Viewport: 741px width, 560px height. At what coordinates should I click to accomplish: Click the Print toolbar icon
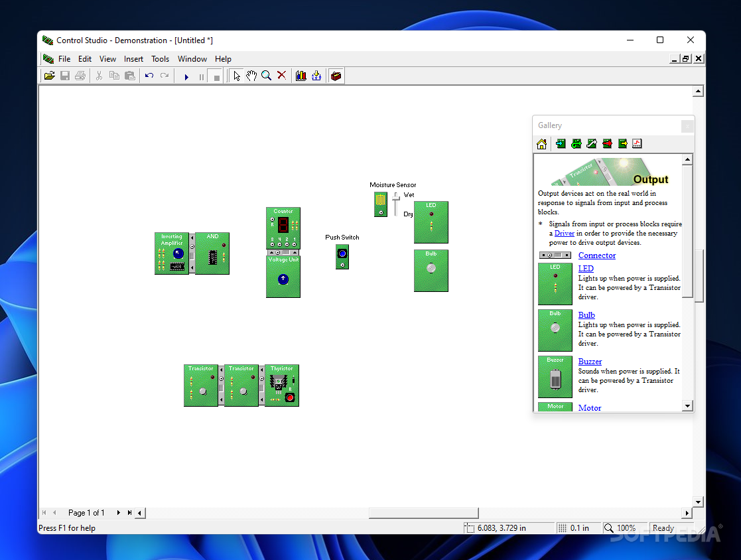coord(80,76)
